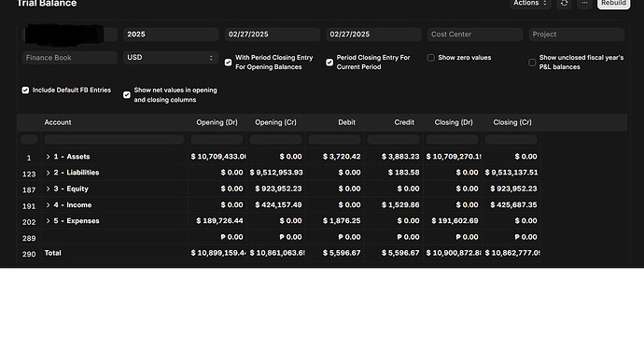Click the Closing (Dr) column header

tap(454, 122)
